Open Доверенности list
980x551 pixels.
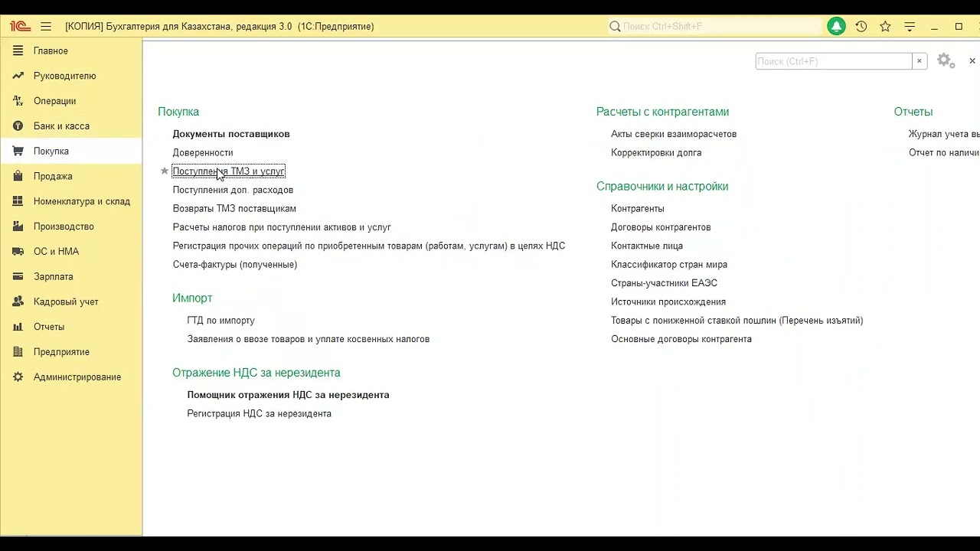(x=203, y=152)
